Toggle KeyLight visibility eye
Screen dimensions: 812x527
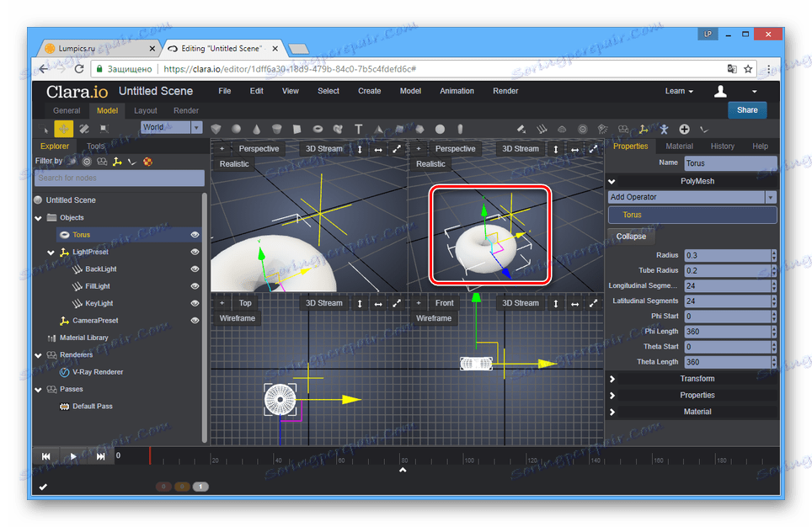point(195,303)
